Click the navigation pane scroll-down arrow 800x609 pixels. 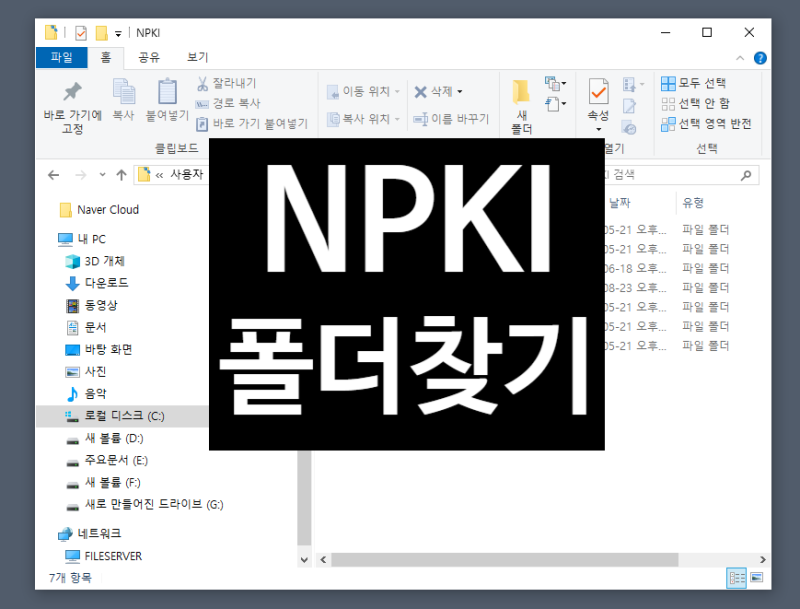(x=304, y=560)
